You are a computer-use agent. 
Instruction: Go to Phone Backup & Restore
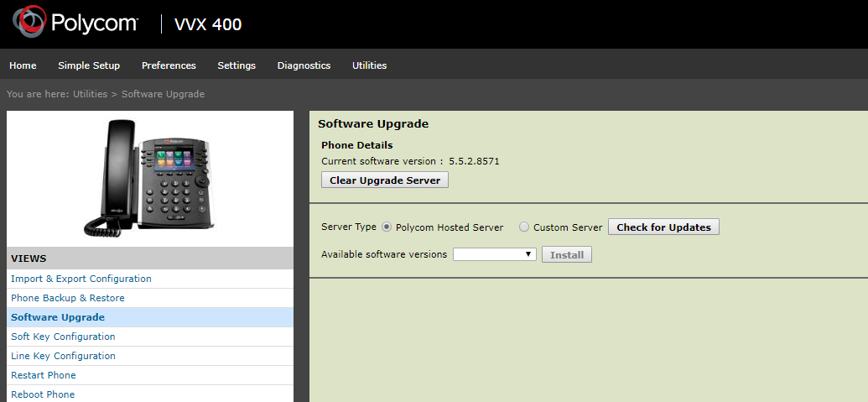tap(67, 298)
